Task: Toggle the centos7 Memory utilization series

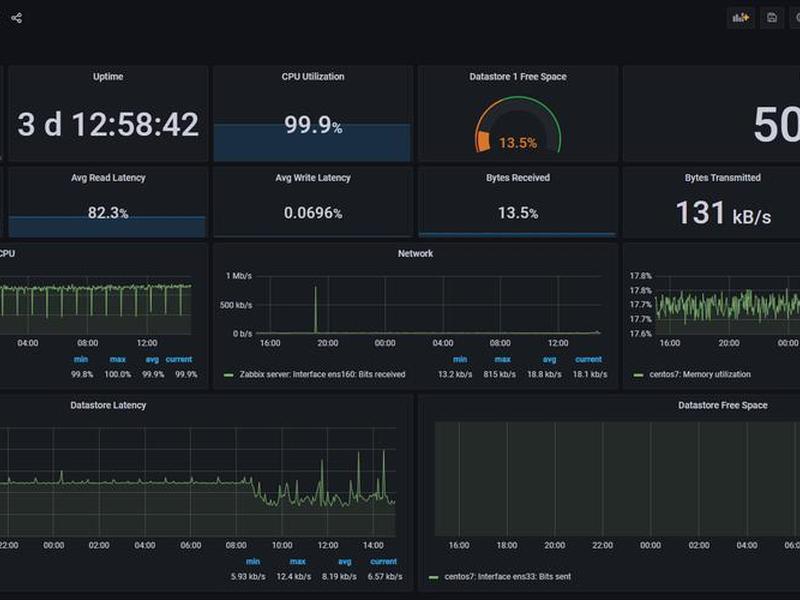Action: (x=699, y=374)
